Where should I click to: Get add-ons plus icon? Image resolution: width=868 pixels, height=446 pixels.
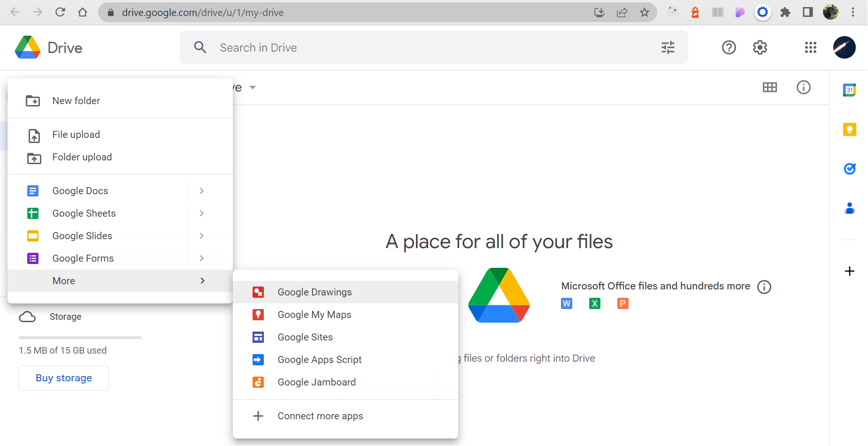pyautogui.click(x=850, y=271)
